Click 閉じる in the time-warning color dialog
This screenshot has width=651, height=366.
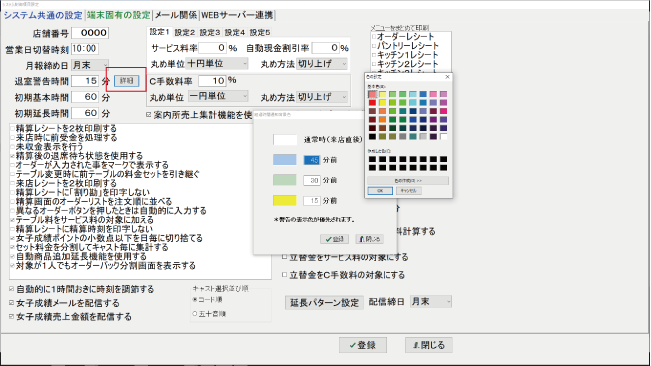[x=369, y=239]
